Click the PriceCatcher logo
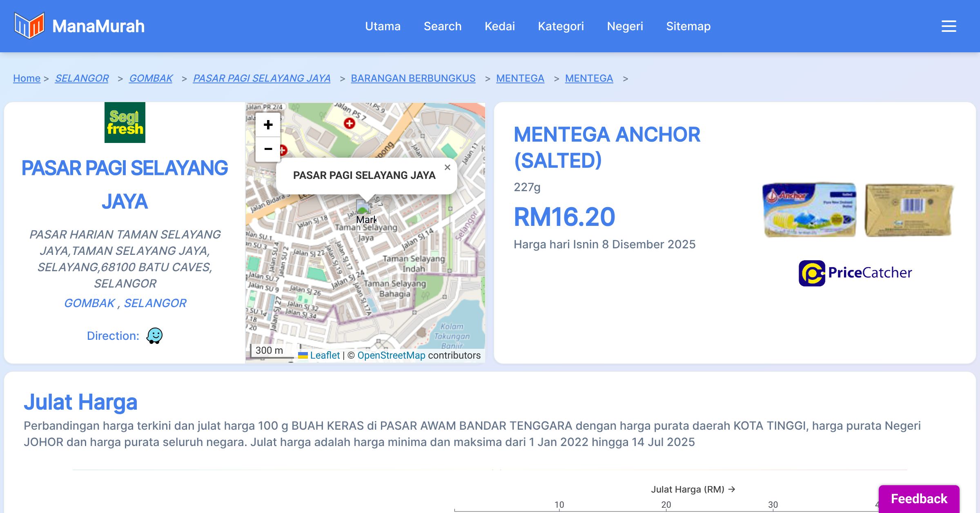This screenshot has width=980, height=513. tap(855, 273)
